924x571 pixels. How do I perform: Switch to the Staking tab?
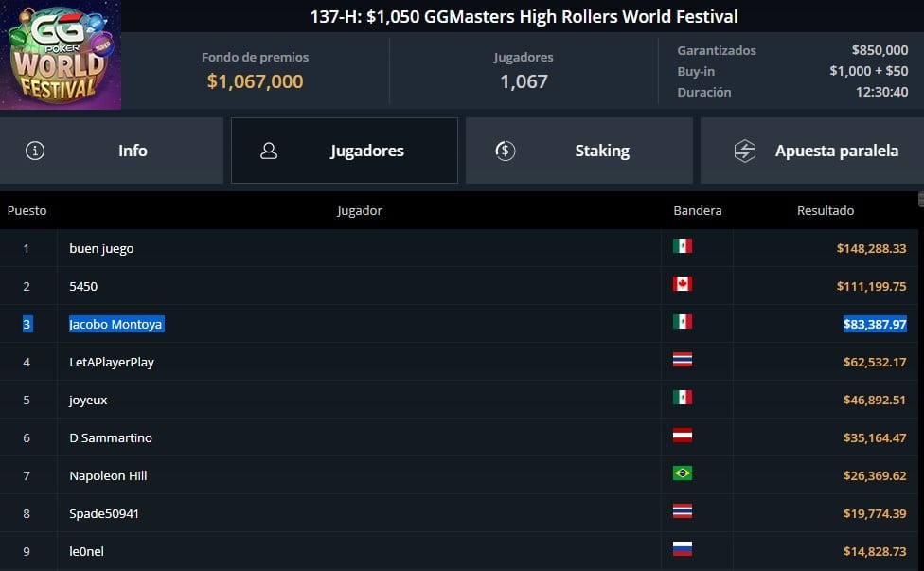point(579,151)
